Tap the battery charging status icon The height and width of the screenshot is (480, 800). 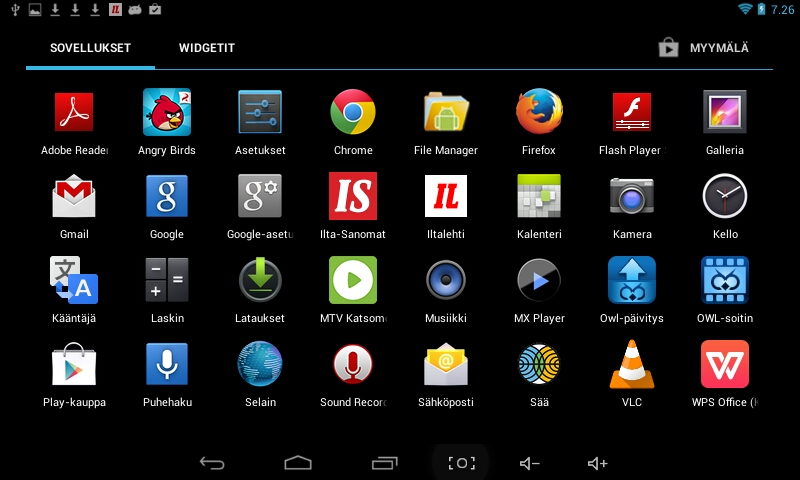pyautogui.click(x=761, y=9)
